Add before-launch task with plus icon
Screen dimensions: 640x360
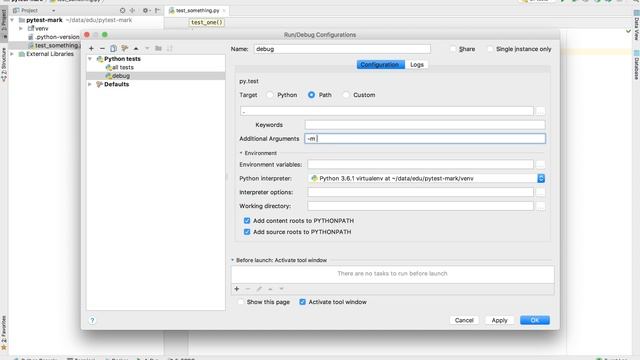click(x=237, y=289)
